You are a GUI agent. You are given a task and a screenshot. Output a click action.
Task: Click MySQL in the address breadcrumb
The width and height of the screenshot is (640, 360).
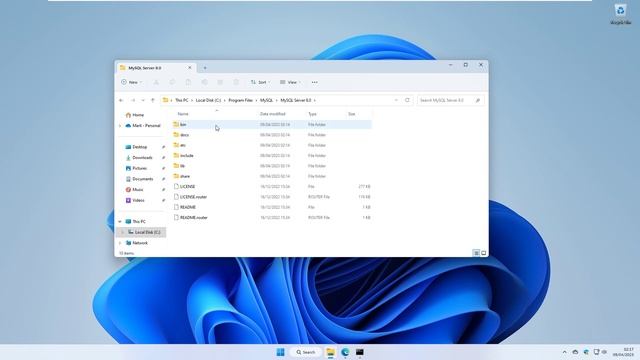(x=267, y=100)
